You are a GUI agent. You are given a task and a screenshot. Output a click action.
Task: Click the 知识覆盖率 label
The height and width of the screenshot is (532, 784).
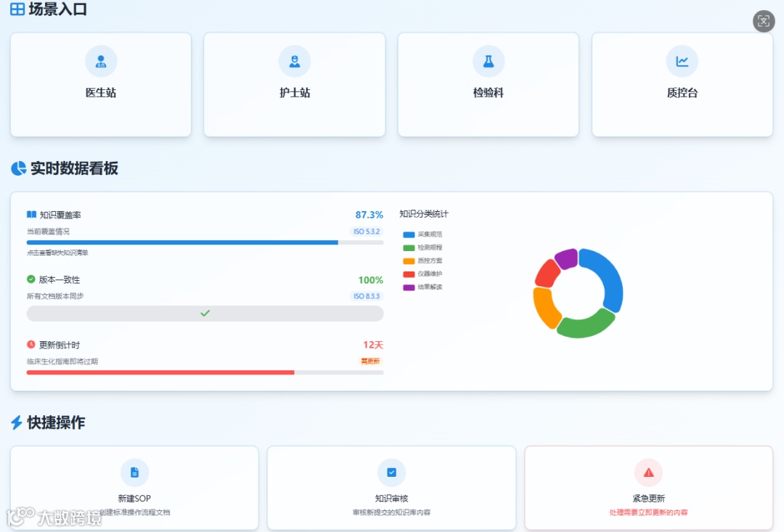[x=60, y=215]
